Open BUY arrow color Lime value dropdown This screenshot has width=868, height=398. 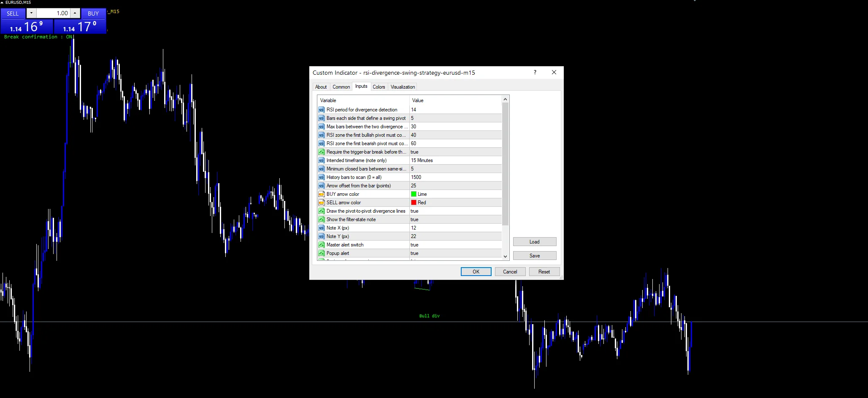pos(456,194)
